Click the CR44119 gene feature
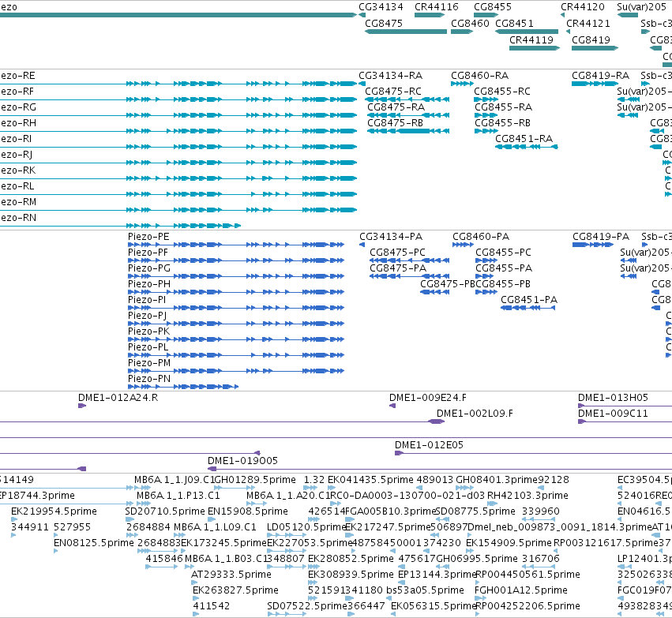This screenshot has width=672, height=618. click(x=535, y=48)
